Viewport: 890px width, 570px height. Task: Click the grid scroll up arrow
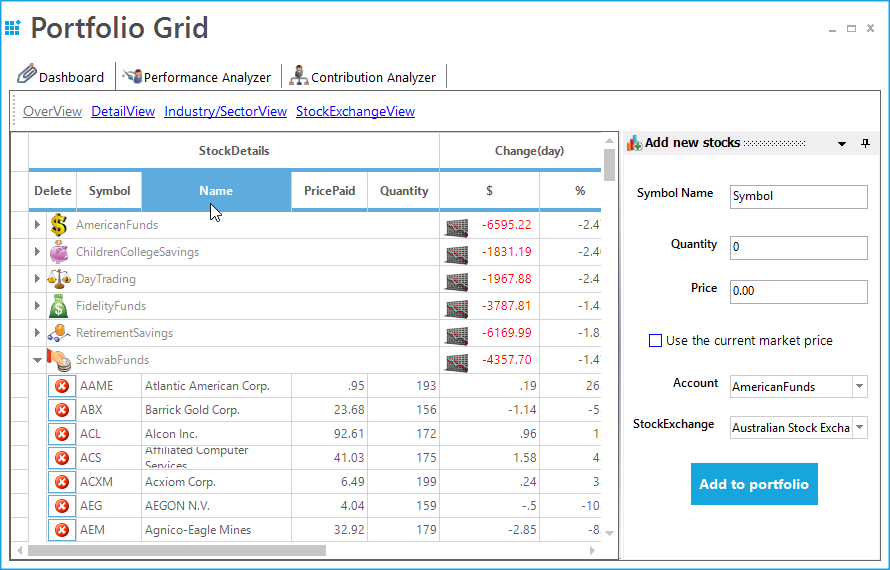[x=610, y=140]
